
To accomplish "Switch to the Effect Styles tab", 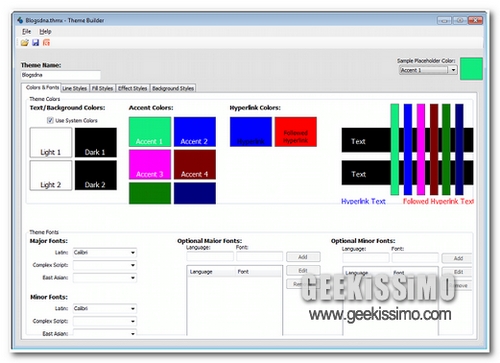I will (x=132, y=88).
